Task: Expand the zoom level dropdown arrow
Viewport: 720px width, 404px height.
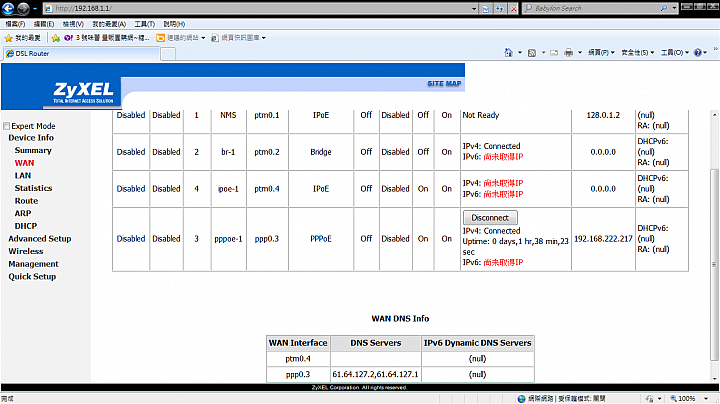Action: [706, 399]
